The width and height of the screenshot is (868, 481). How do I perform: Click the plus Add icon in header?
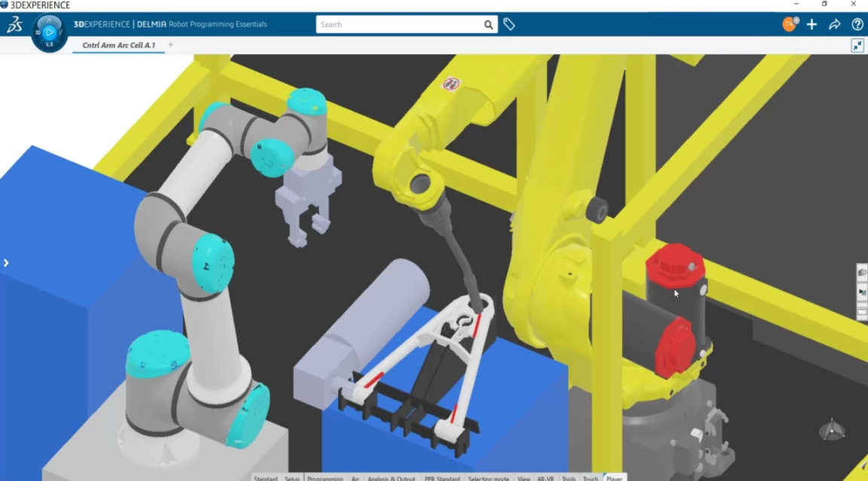click(811, 25)
